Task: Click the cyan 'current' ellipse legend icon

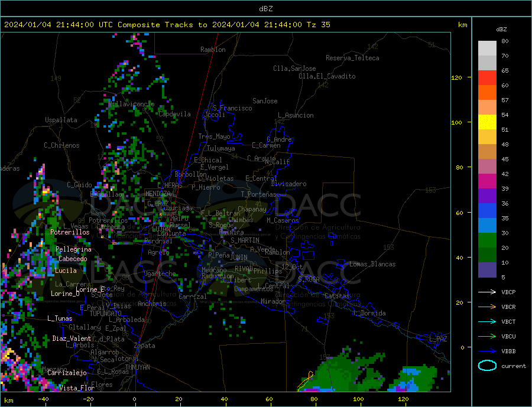Action: [487, 366]
